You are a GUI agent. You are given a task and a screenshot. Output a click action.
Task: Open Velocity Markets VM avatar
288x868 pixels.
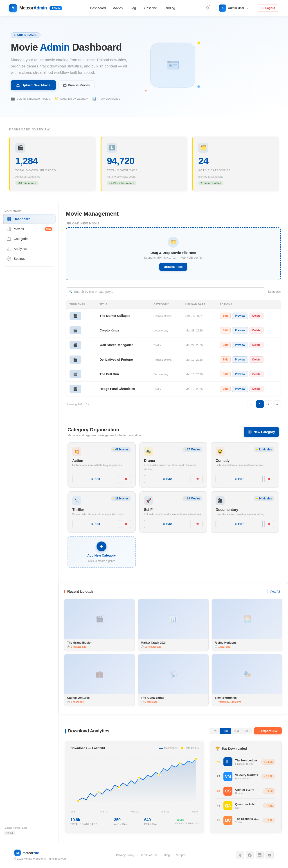pyautogui.click(x=228, y=777)
